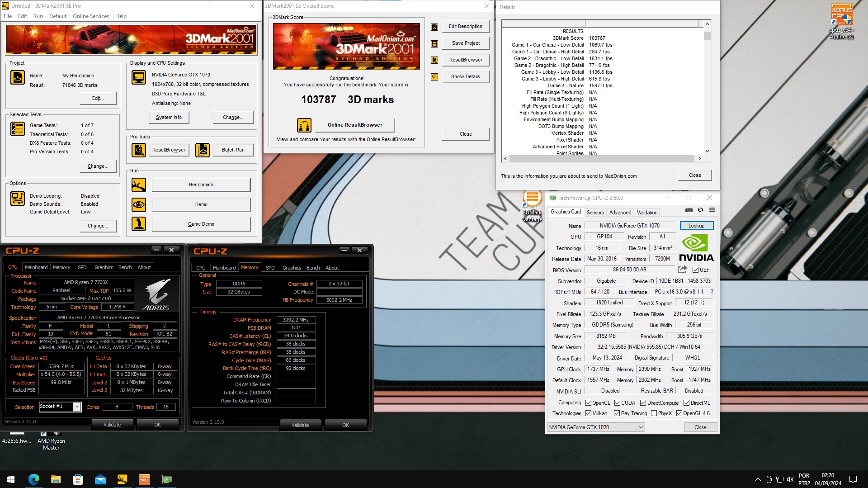Click the Game Demo icon in 3DMark2001
Viewport: 868px width, 488px height.
139,224
